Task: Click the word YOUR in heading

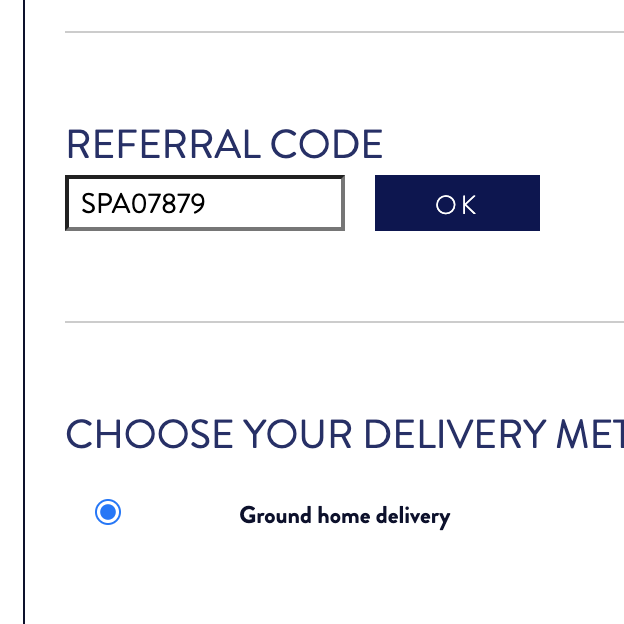Action: 298,434
